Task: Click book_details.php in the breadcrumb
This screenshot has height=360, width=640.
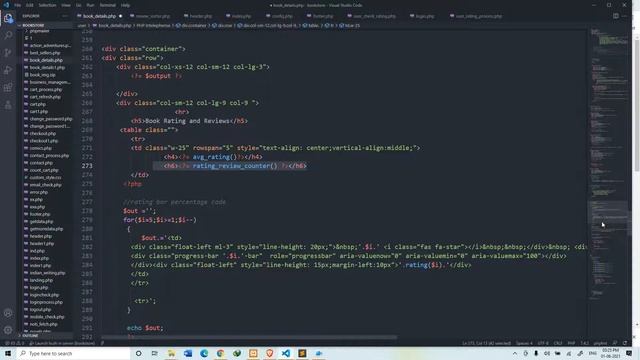Action: tap(114, 25)
